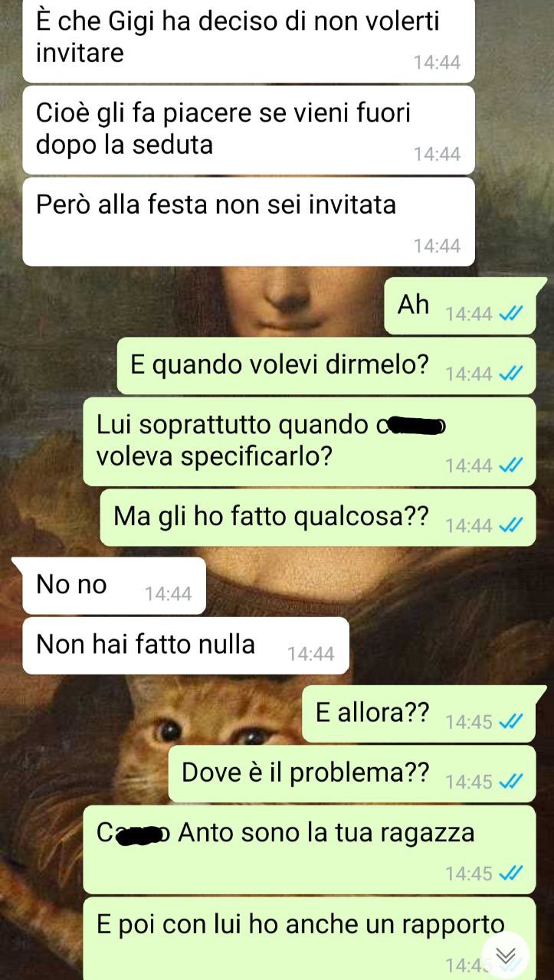The image size is (554, 980).
Task: Select the 'No no' received message
Action: pos(114,586)
